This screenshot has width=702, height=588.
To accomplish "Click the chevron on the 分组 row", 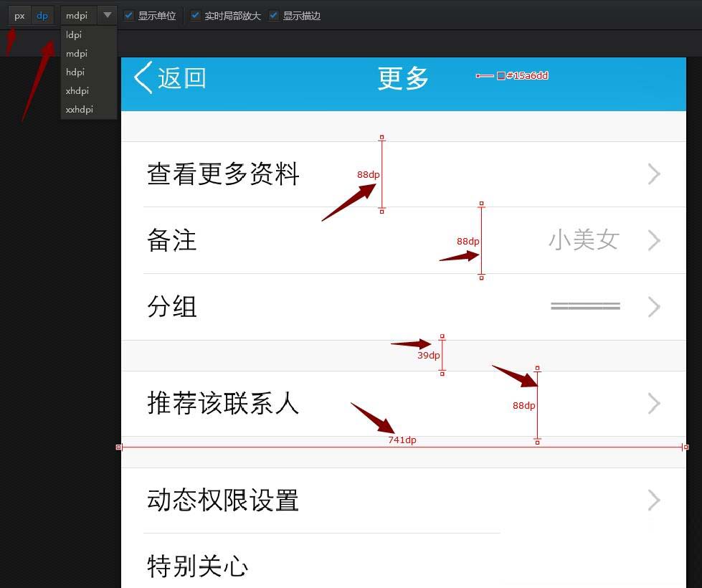I will point(653,306).
